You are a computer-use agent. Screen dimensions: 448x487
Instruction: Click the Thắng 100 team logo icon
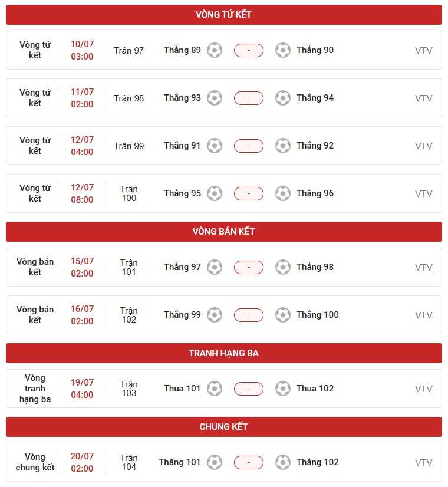coord(283,315)
